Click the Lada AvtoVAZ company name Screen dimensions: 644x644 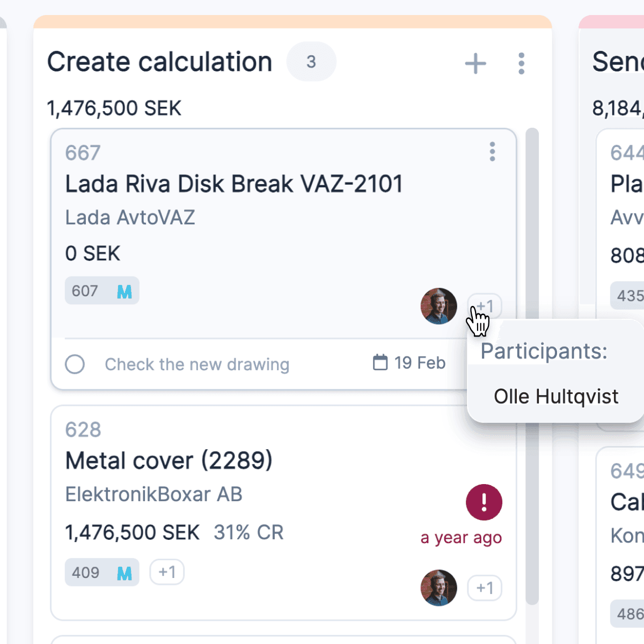tap(130, 217)
